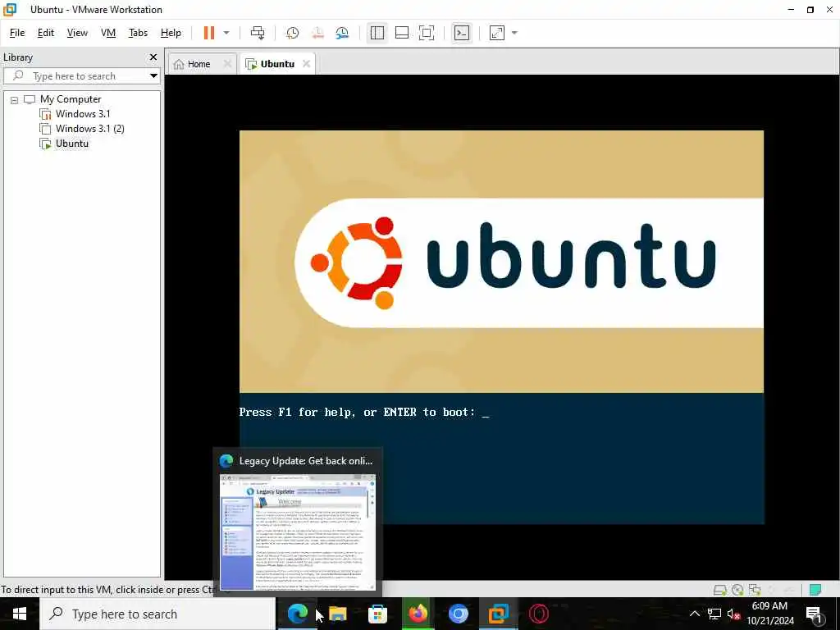The image size is (840, 630).
Task: Click inside the Ubuntu VM boot screen
Action: coord(501,326)
